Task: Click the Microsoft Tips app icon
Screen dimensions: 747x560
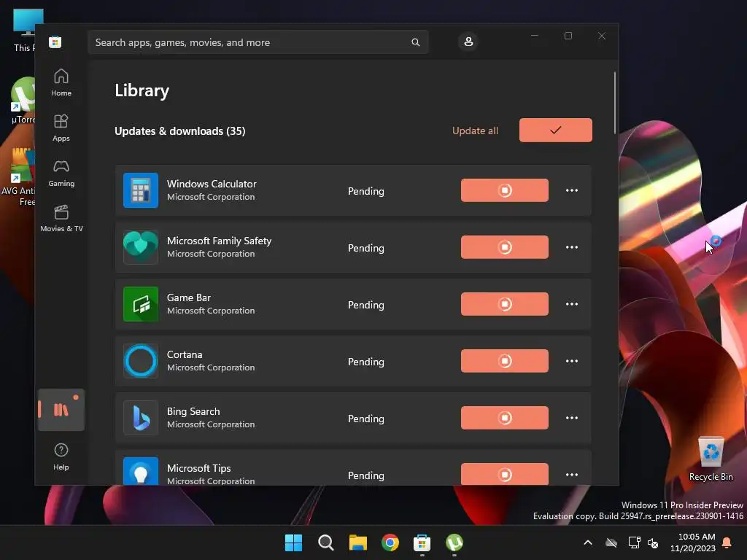Action: pos(141,471)
